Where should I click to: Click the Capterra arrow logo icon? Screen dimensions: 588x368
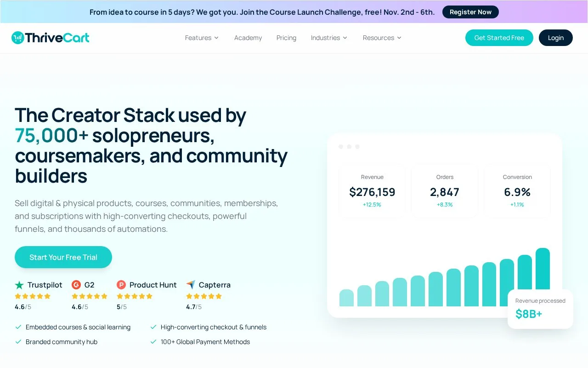[191, 285]
